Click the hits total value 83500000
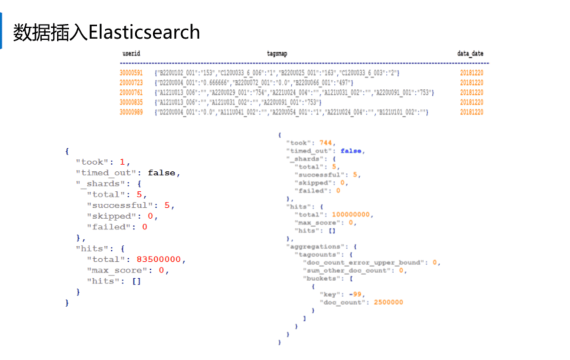This screenshot has height=360, width=570. [x=158, y=259]
